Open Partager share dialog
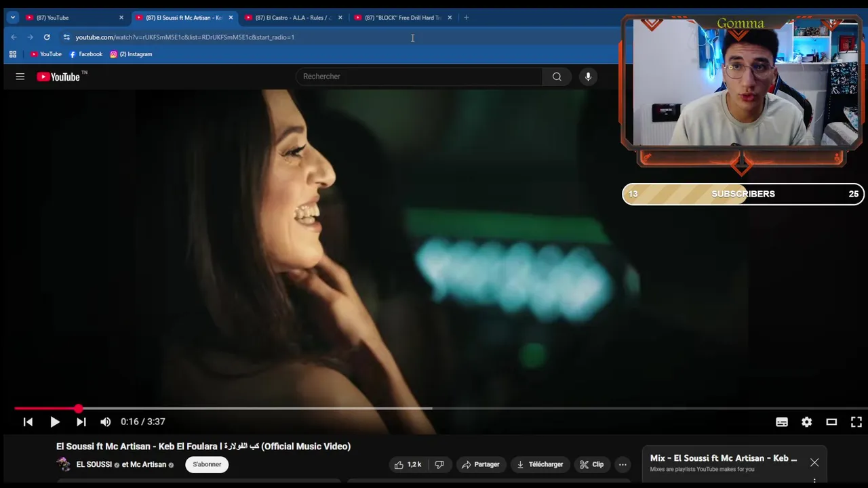This screenshot has height=488, width=868. (480, 464)
